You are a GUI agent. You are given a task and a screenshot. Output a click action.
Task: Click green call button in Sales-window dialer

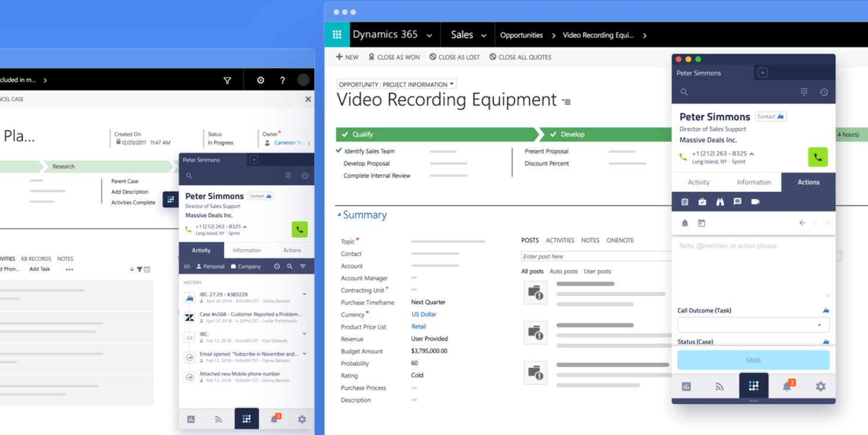point(818,157)
